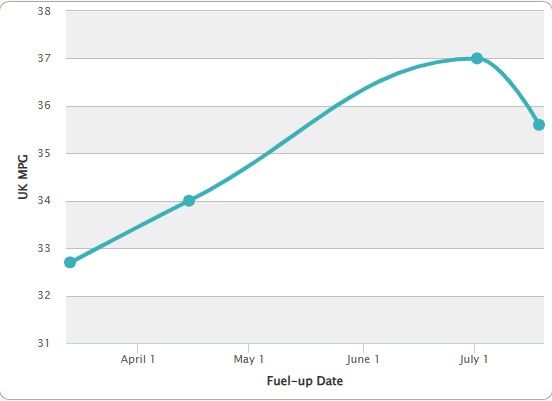The width and height of the screenshot is (552, 401).
Task: Click the 34 value on the y-axis
Action: tap(44, 200)
